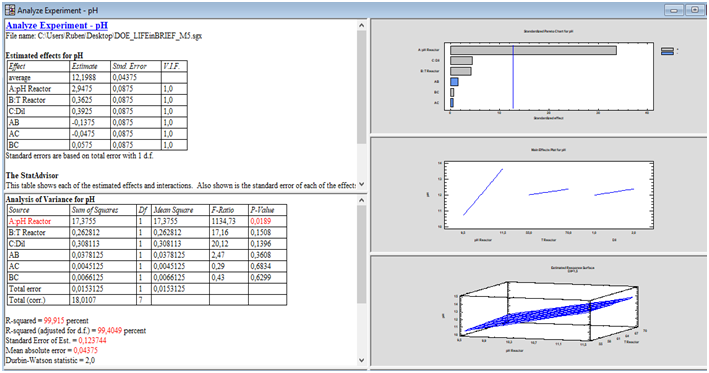Screen dimensions: 709x373
Task: Click the red A:pH Reactor row in ANOVA table
Action: click(x=147, y=221)
